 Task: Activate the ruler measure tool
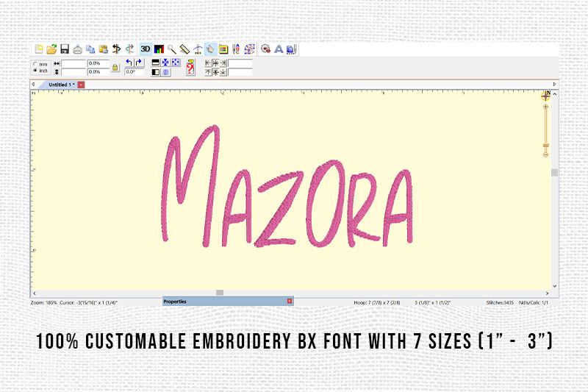[184, 49]
